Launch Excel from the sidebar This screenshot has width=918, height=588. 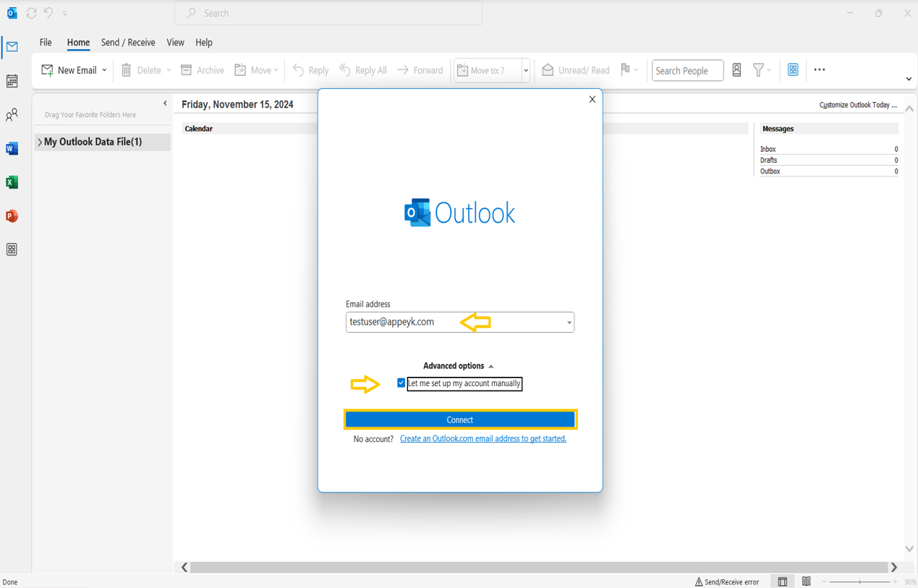[x=12, y=182]
